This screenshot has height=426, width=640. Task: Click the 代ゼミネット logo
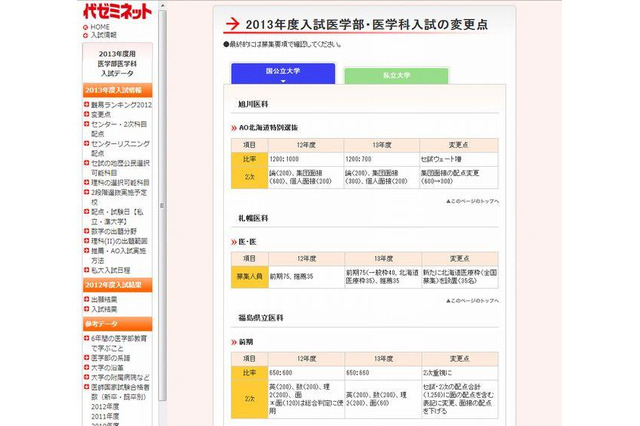coord(117,11)
